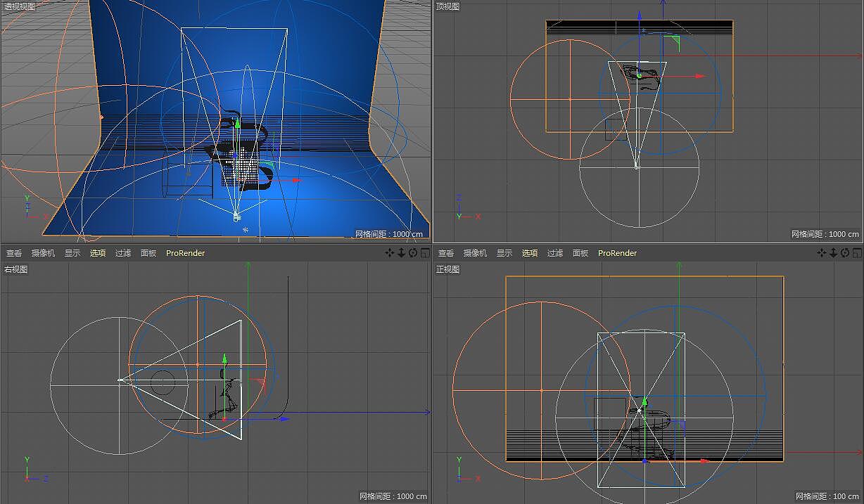
Task: Click the blue Z axis arrow in right view
Action: [284, 419]
